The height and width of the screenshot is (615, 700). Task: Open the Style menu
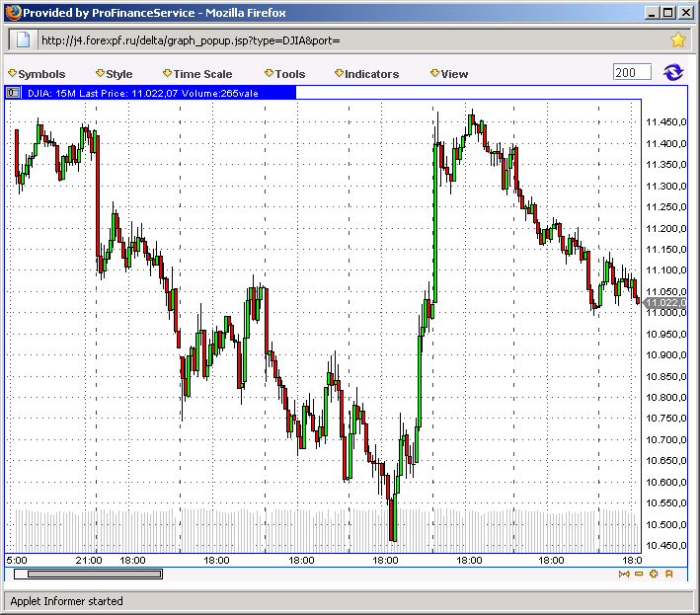(x=115, y=74)
